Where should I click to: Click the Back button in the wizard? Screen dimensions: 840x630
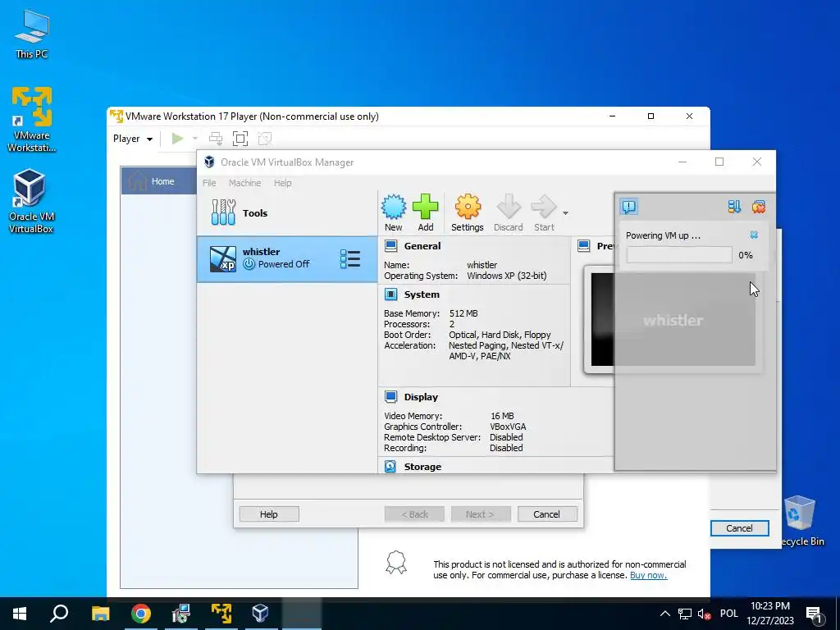click(414, 514)
